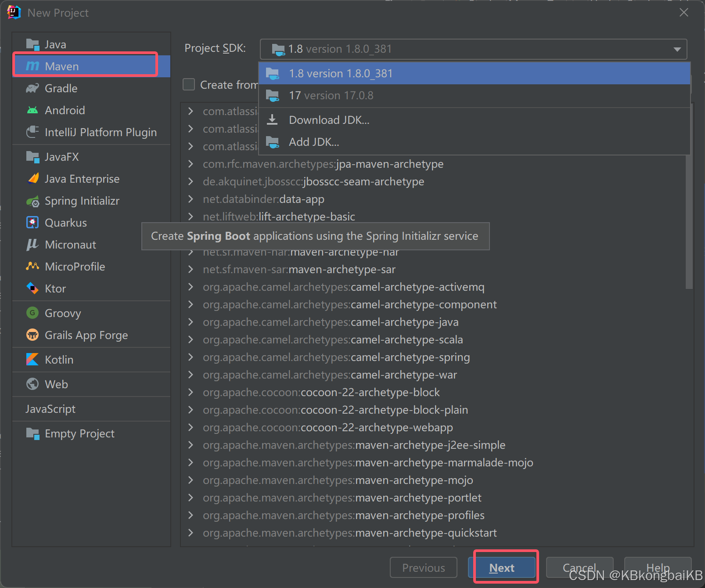Click the Quarkus icon
705x588 pixels.
(x=32, y=223)
